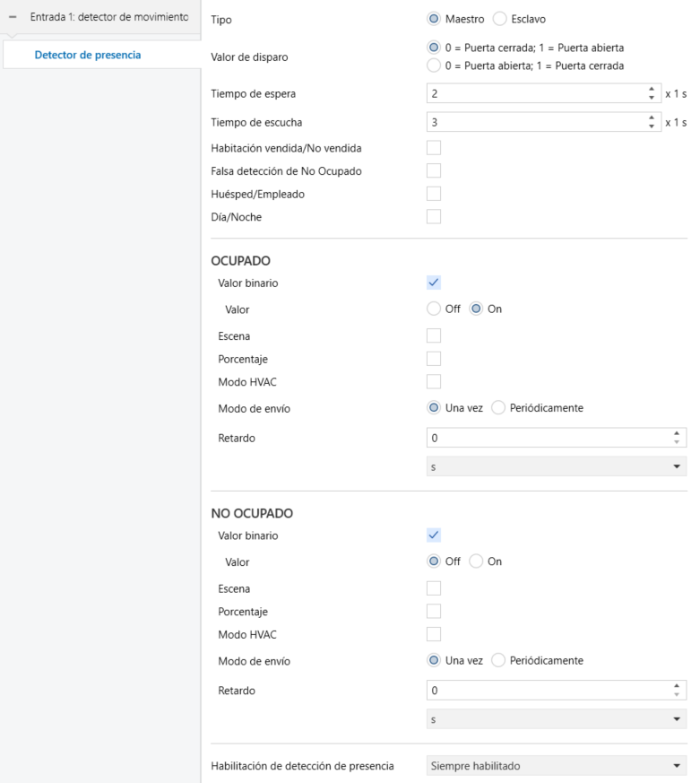This screenshot has width=700, height=783.
Task: Choose 0 = Puerta abierta; 1 = Puerta cerrada
Action: 434,65
